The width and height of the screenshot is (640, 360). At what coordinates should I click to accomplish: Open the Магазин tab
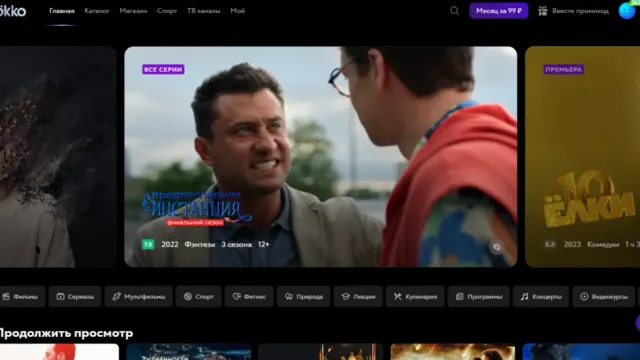(x=133, y=11)
